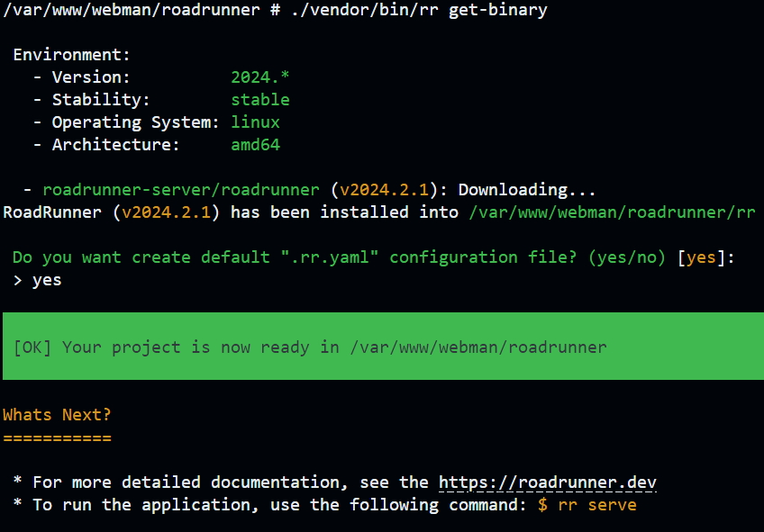Click the architecture value 'amd64'
764x532 pixels.
point(255,145)
